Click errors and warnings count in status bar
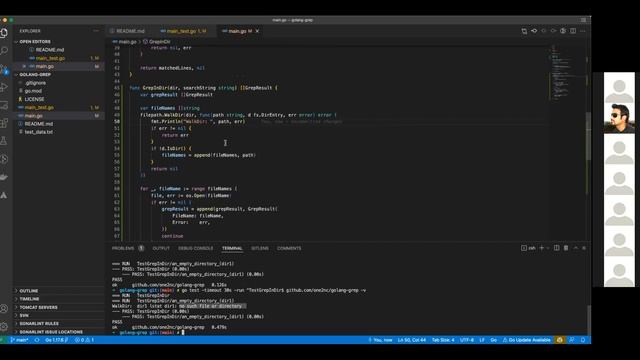The width and height of the screenshot is (640, 360). tap(84, 340)
